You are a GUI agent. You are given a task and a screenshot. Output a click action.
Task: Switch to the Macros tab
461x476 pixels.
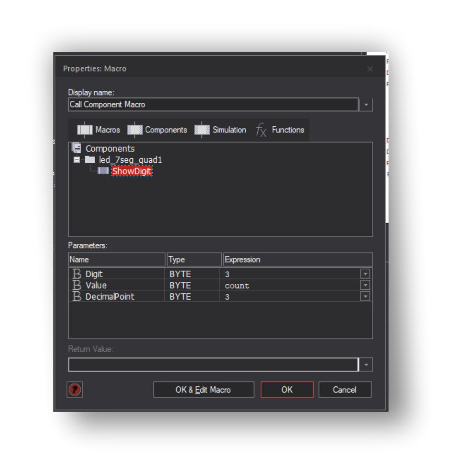coord(99,130)
